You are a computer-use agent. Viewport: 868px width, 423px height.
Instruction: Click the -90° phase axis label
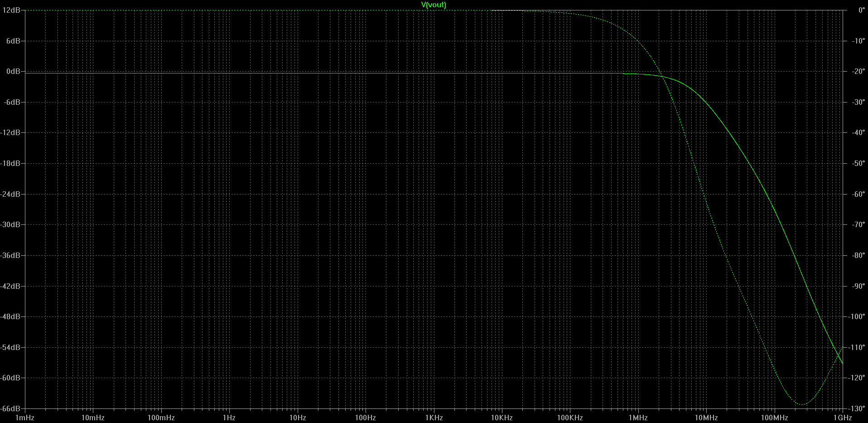[x=858, y=286]
